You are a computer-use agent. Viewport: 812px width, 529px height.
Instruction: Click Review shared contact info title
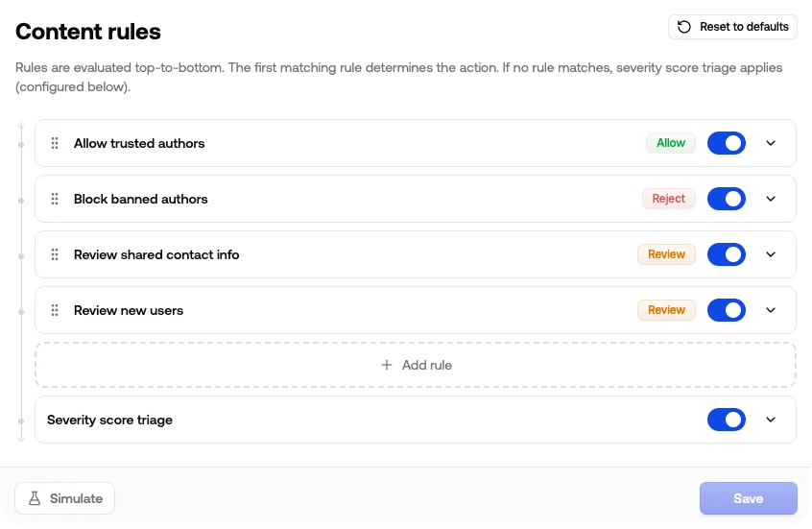(156, 255)
